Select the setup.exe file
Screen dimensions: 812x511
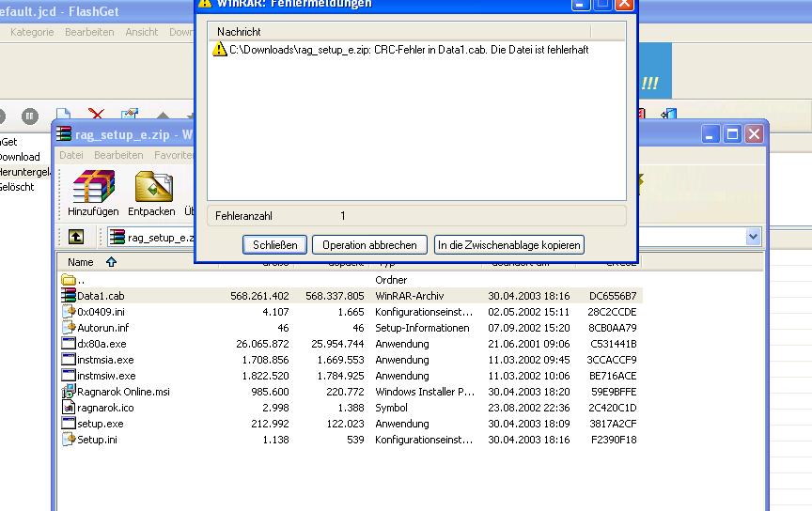100,424
